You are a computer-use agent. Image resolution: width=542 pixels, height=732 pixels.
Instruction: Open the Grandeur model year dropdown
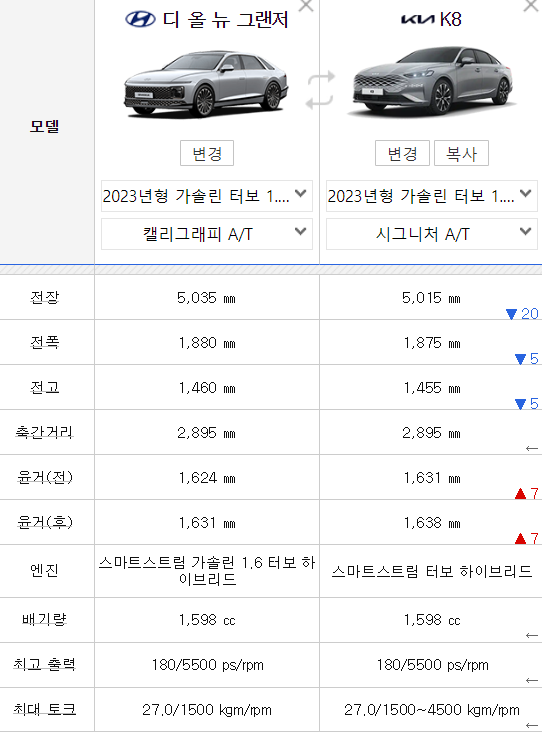207,196
